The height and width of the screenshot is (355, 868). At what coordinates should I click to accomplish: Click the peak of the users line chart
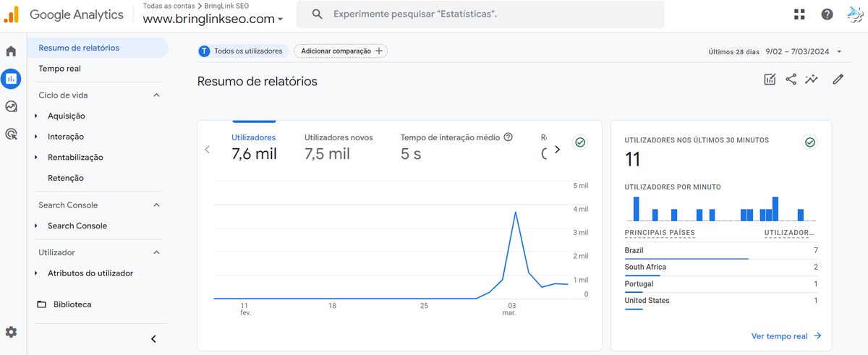514,212
